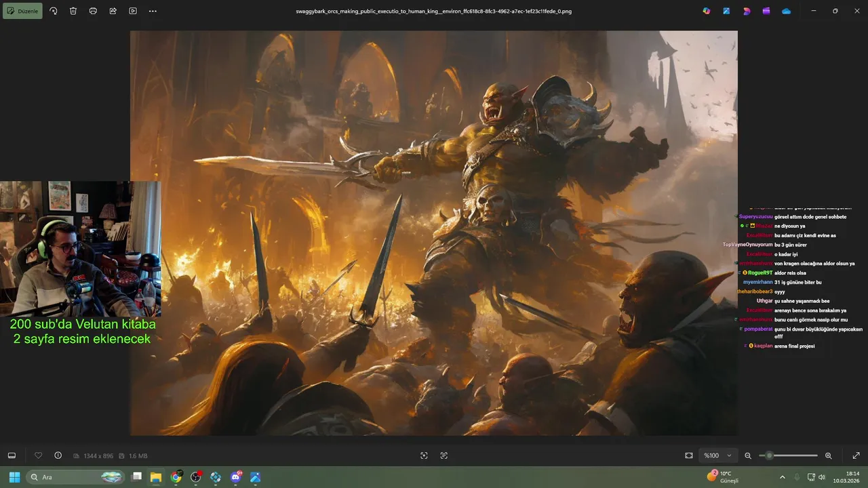Click chat username Uthgar
This screenshot has width=868, height=488.
[x=764, y=301]
